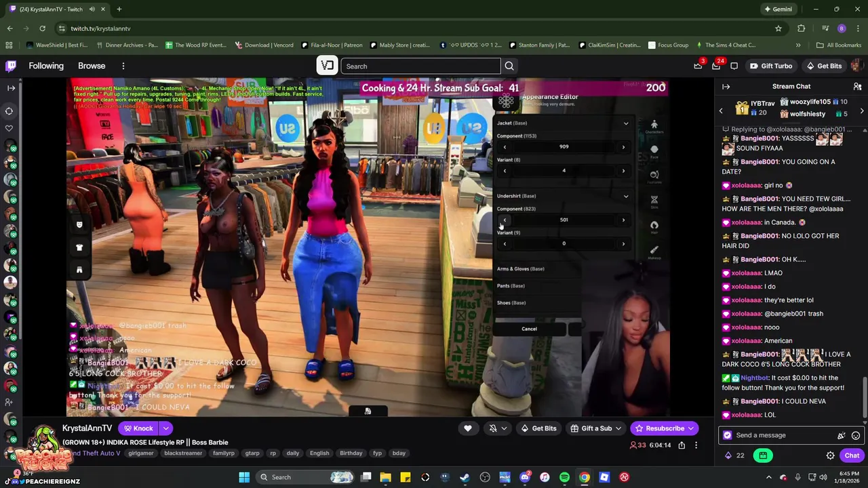Open the emote picker in chat

(x=856, y=435)
